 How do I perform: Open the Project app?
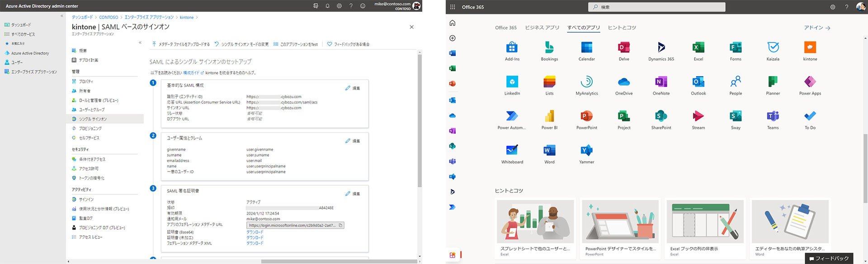tap(624, 120)
